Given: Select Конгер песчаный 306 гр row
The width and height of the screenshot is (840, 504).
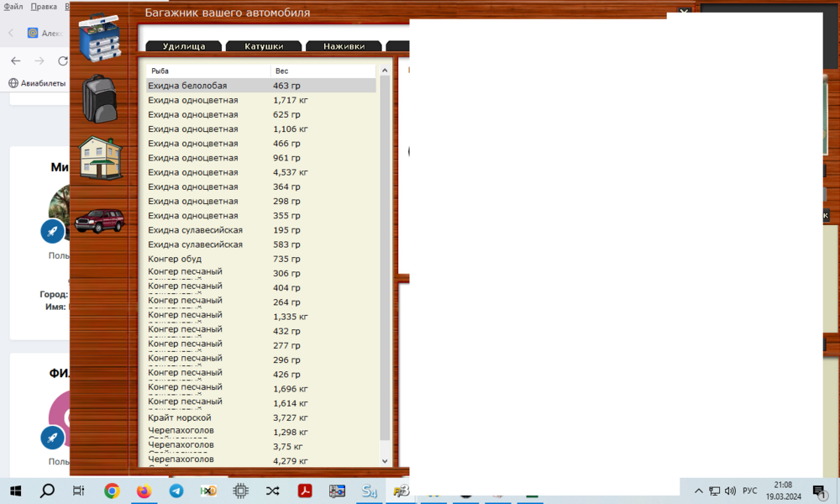Looking at the screenshot, I should click(261, 273).
